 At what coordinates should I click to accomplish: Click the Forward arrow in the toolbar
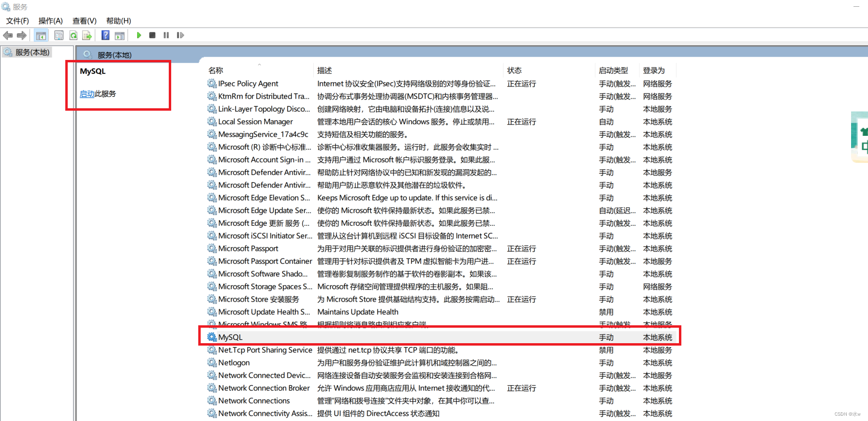tap(22, 35)
